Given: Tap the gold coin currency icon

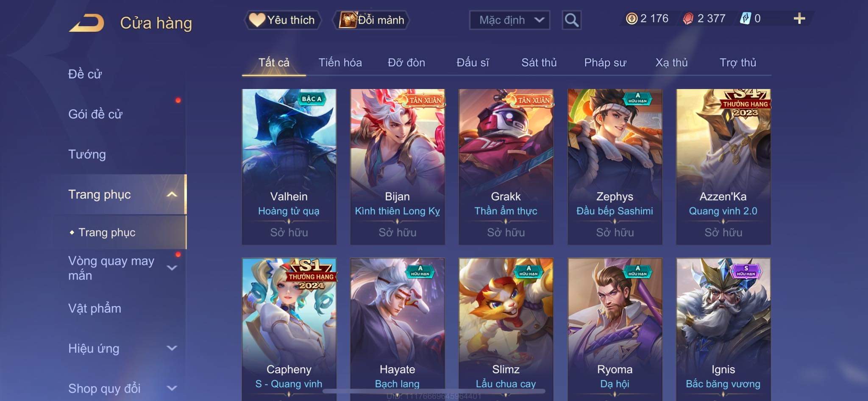Looking at the screenshot, I should tap(632, 19).
